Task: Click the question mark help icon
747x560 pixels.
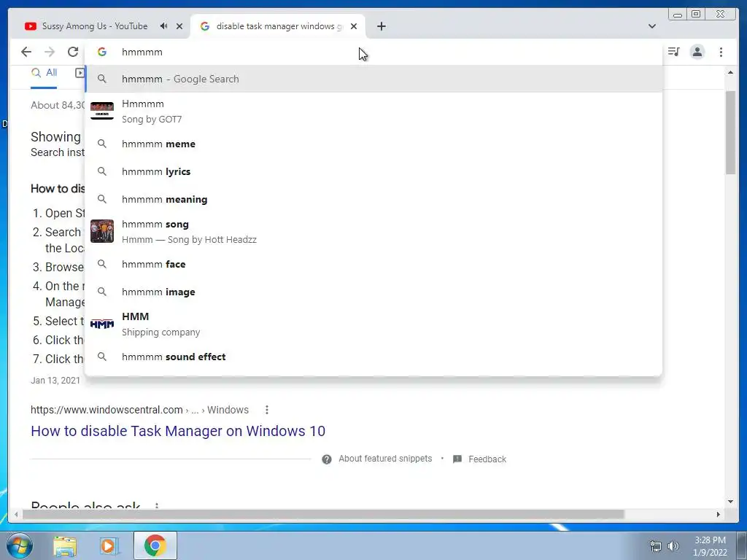Action: click(326, 459)
